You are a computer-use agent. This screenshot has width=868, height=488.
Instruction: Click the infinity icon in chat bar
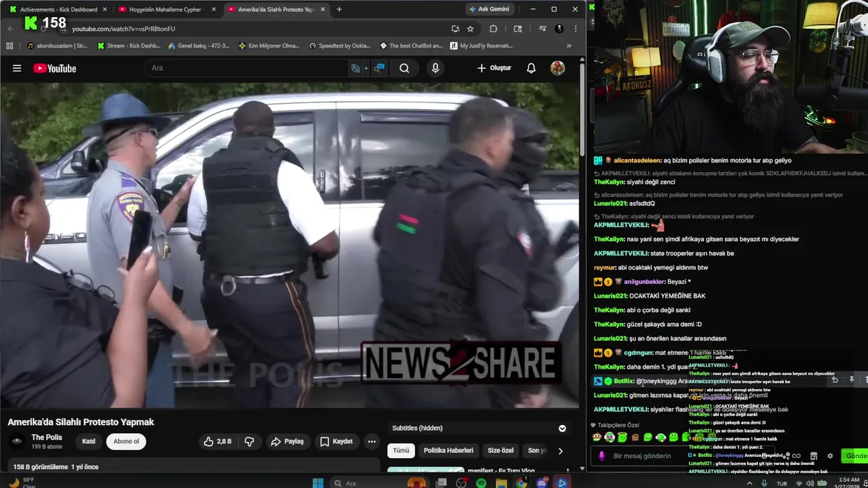[797, 455]
